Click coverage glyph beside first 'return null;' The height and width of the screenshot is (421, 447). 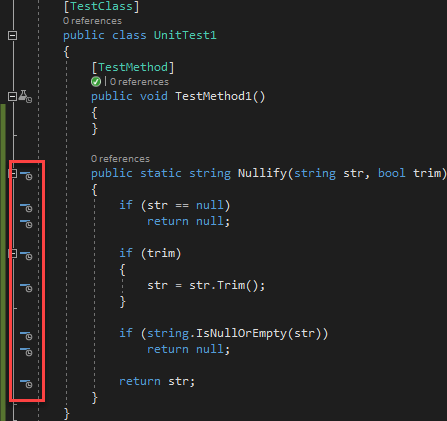26,223
